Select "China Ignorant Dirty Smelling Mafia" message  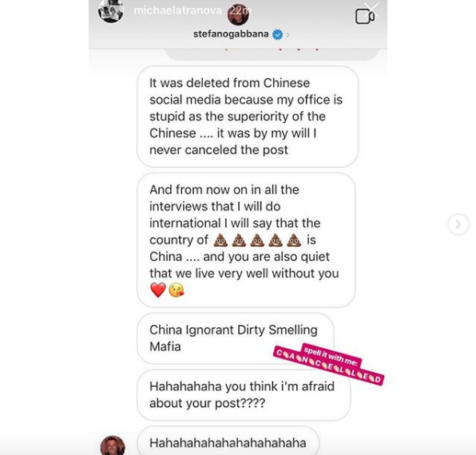click(x=236, y=338)
